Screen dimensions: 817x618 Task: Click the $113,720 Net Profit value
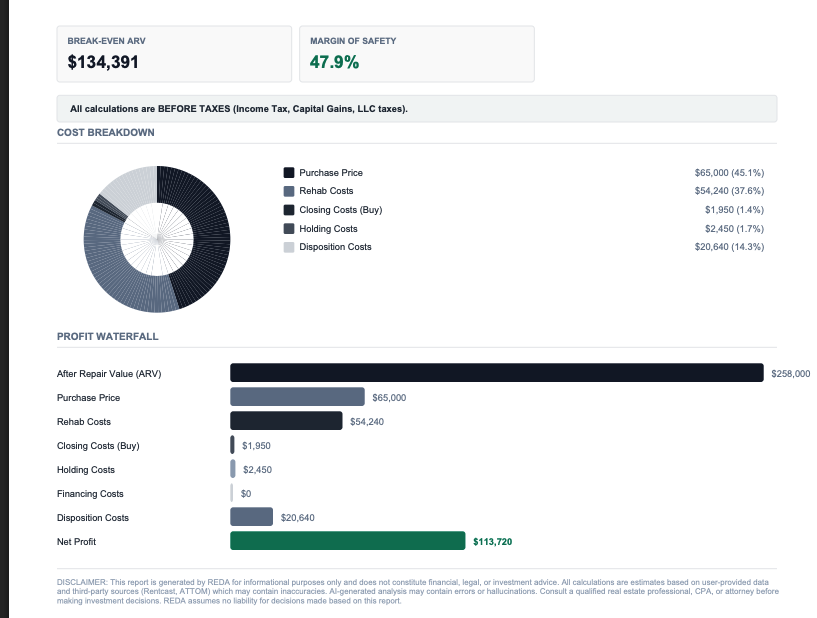tap(492, 542)
